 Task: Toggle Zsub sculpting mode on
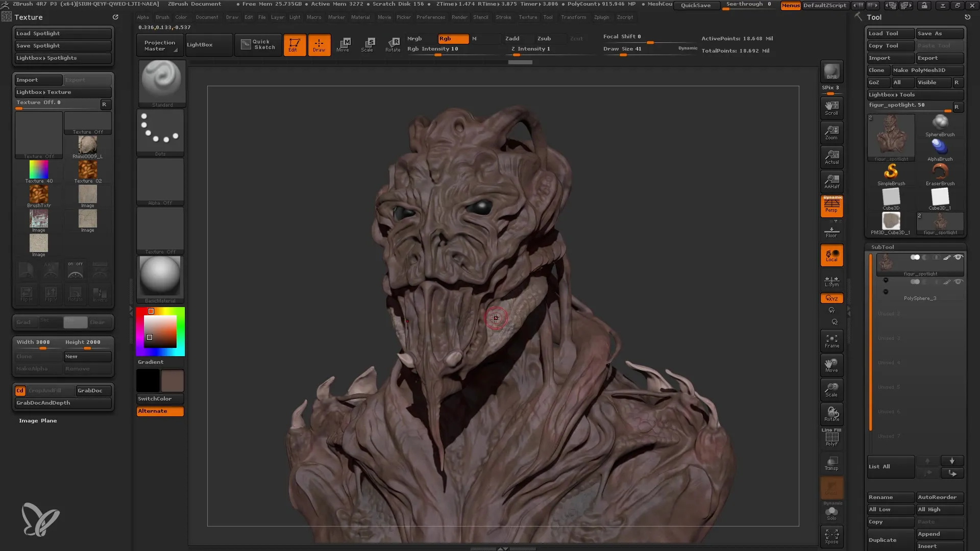(x=545, y=38)
